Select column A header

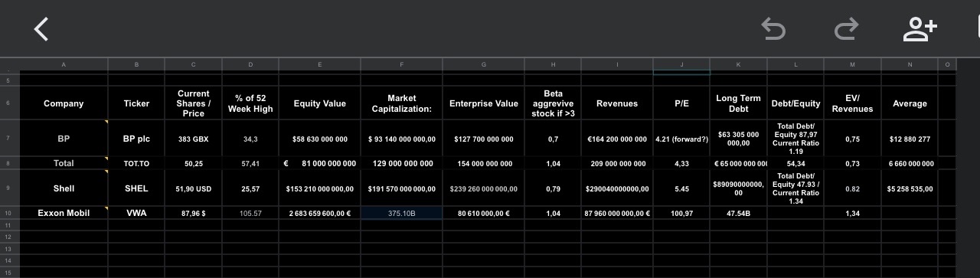point(64,65)
